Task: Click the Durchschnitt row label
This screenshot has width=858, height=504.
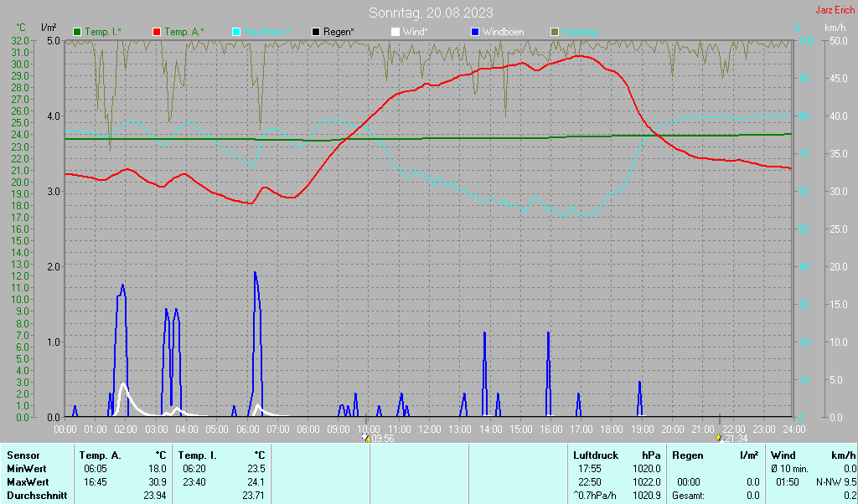Action: pos(37,496)
